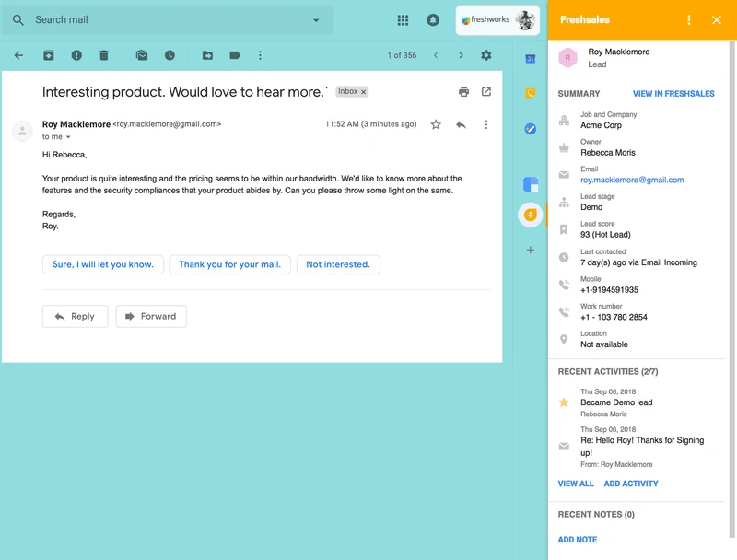Open freshworks account avatar
The height and width of the screenshot is (560, 737).
point(525,19)
